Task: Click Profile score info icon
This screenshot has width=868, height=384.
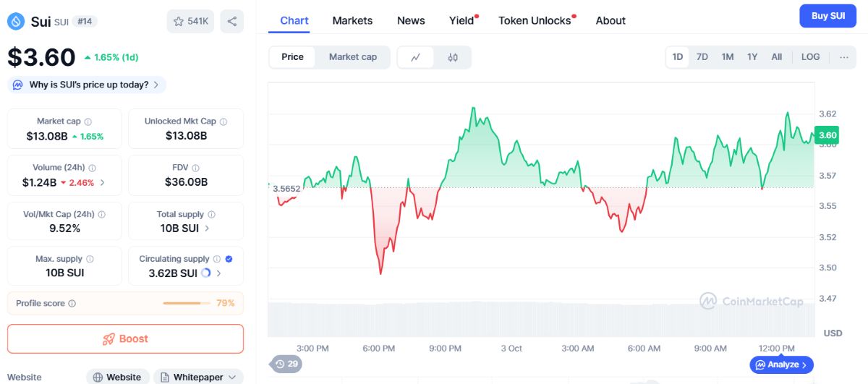Action: coord(72,304)
